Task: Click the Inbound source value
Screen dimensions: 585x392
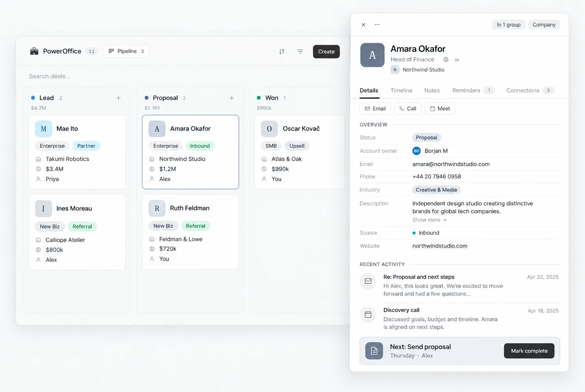Action: (426, 233)
